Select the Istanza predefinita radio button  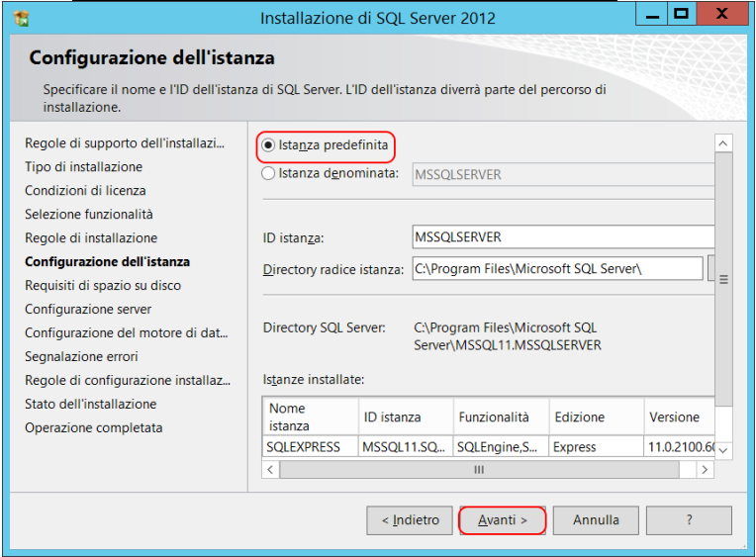tap(268, 145)
